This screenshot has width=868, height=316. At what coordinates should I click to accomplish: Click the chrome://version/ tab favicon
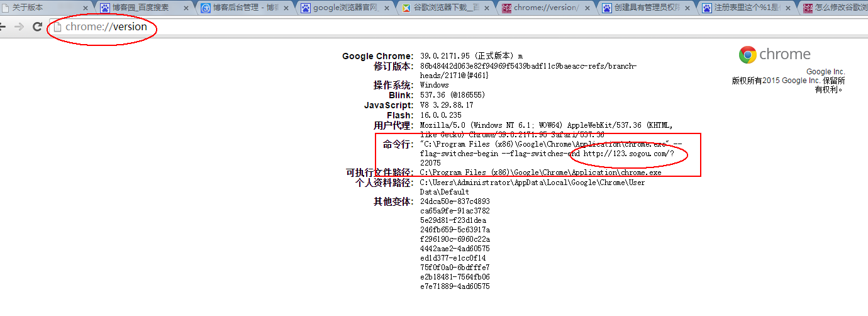[507, 8]
